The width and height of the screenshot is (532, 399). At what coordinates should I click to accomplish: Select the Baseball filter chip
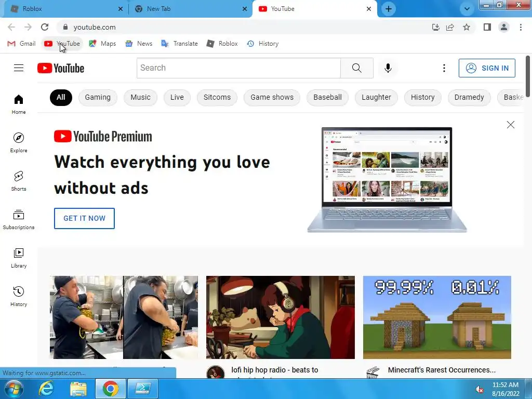(327, 97)
